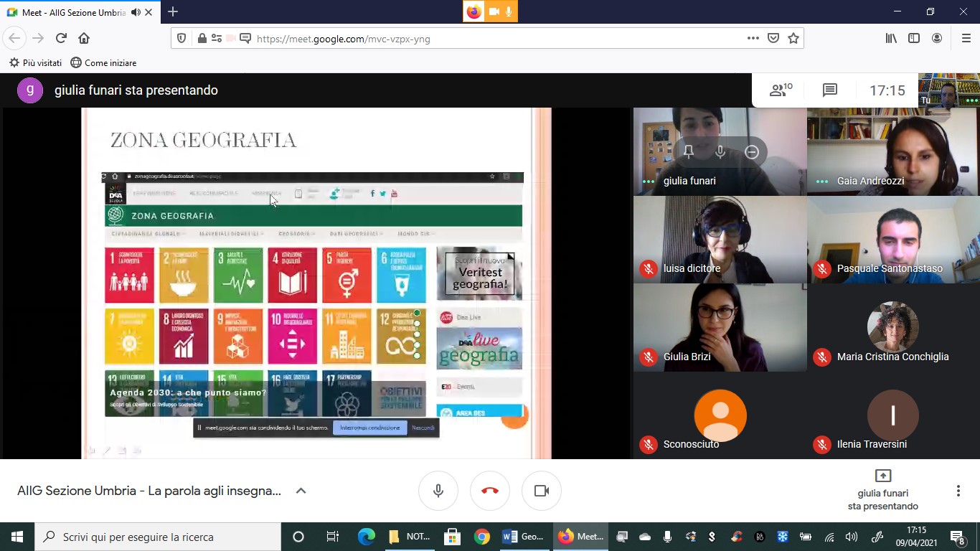Viewport: 980px width, 551px height.
Task: Mute giulia funari's microphone icon
Action: [720, 151]
